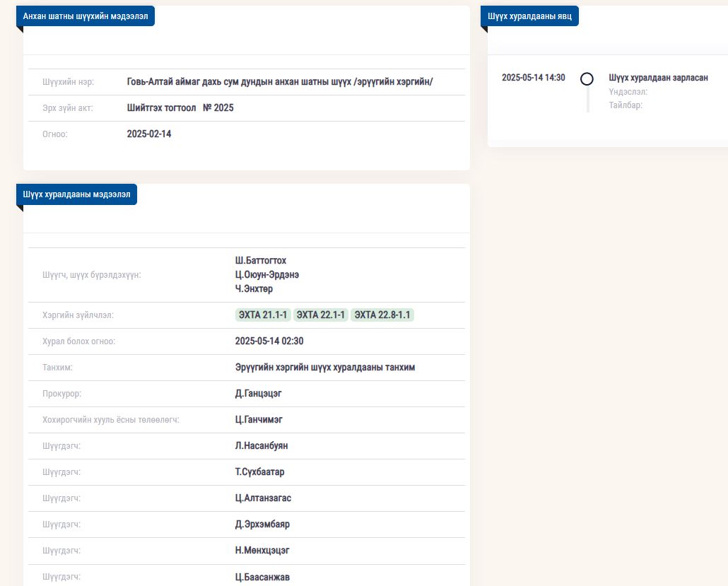Click defendant name Л.Насанбуян
This screenshot has height=586, width=728.
pos(262,446)
